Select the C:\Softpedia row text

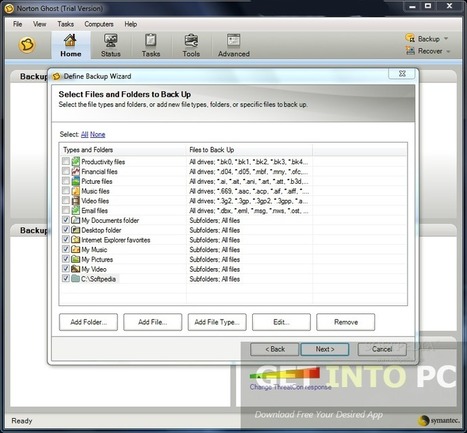coord(99,279)
